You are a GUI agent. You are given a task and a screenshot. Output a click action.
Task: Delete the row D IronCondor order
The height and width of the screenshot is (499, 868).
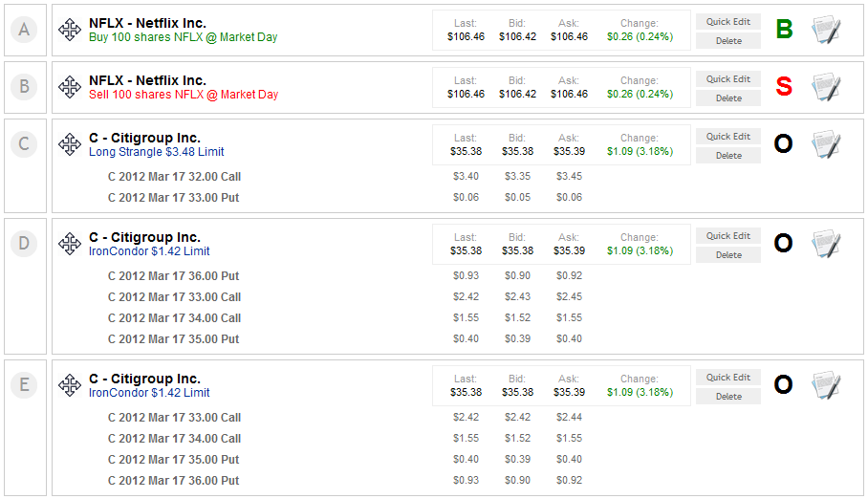[728, 255]
